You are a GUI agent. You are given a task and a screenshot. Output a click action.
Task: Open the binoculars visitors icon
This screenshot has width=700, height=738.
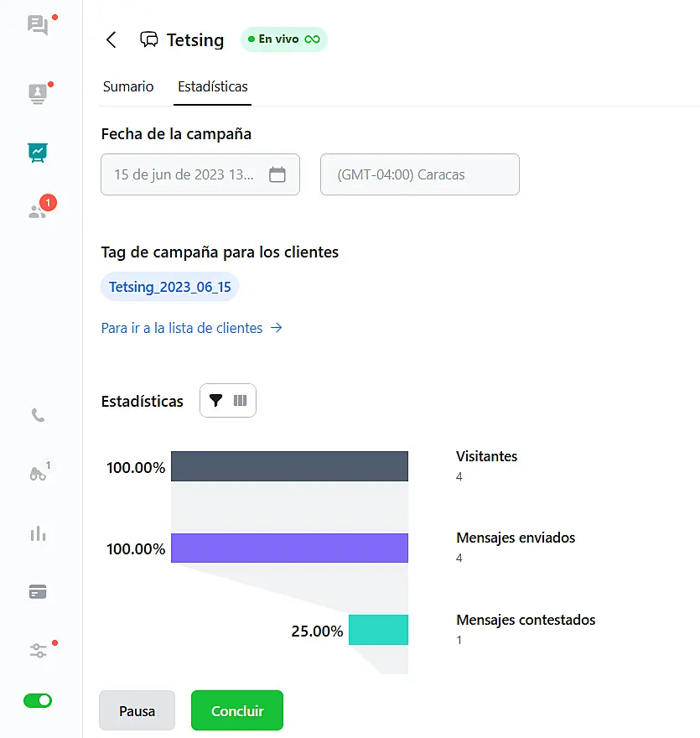[38, 474]
